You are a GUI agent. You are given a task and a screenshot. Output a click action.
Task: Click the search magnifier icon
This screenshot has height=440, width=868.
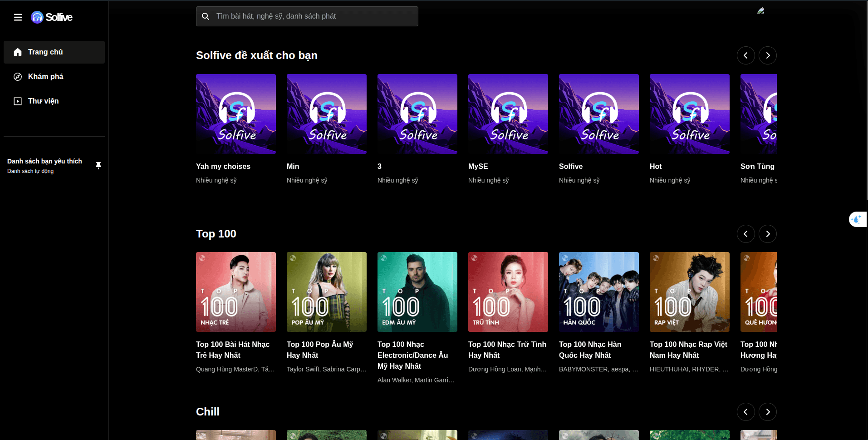206,16
